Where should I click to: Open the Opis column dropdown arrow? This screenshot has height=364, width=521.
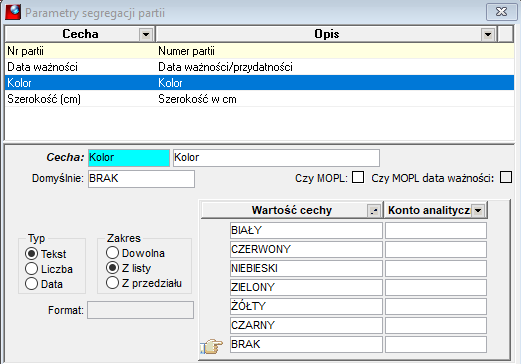click(488, 34)
